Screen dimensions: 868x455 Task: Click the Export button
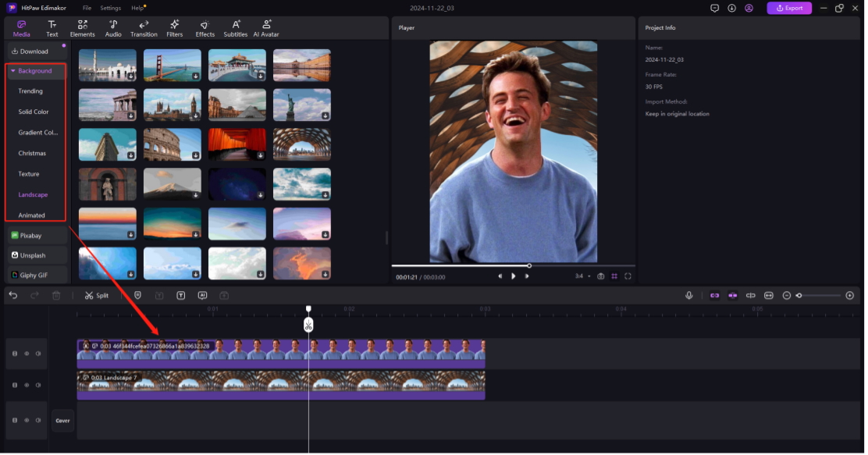tap(788, 8)
